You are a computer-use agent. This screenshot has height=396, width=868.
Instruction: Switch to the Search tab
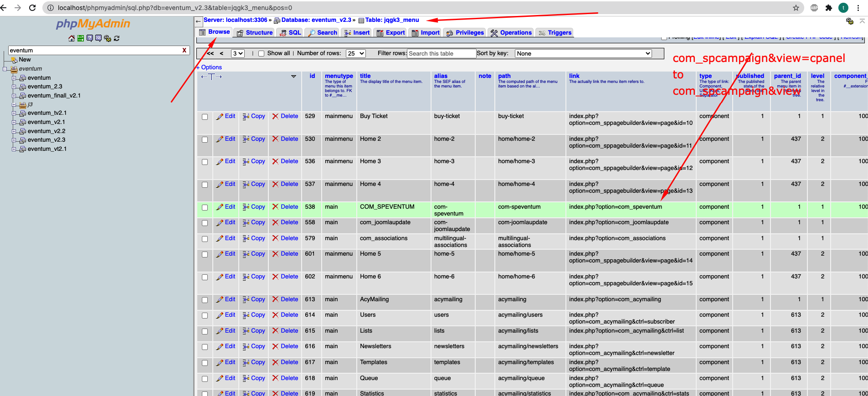pos(323,33)
